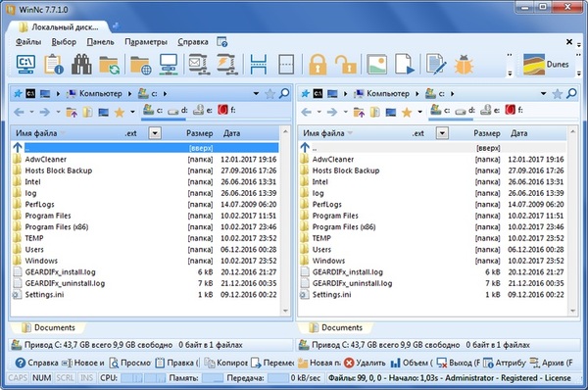
Task: Expand breadcrumb arrow after Компьютер in left panel
Action: [x=129, y=94]
